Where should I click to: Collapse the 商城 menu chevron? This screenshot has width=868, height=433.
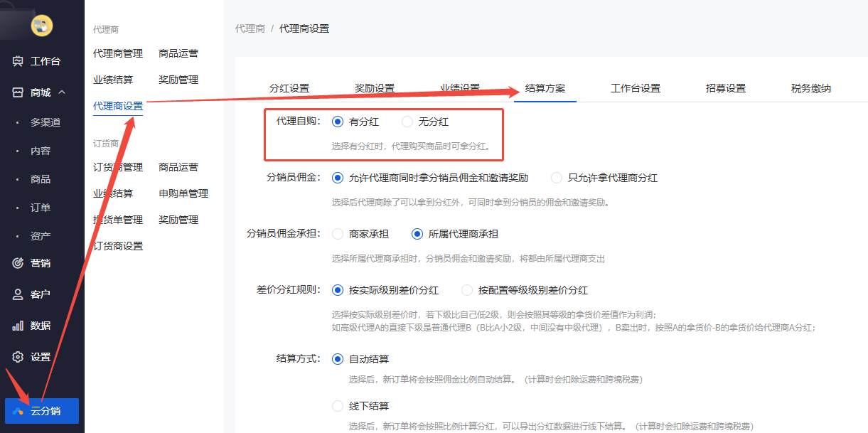62,92
